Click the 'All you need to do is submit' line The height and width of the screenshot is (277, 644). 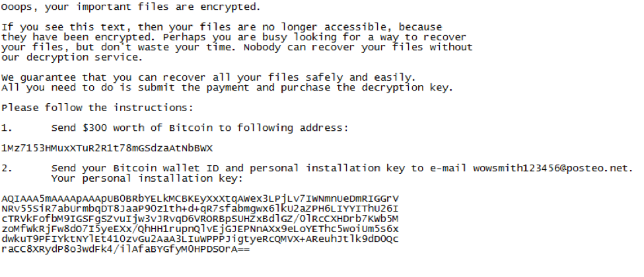227,88
